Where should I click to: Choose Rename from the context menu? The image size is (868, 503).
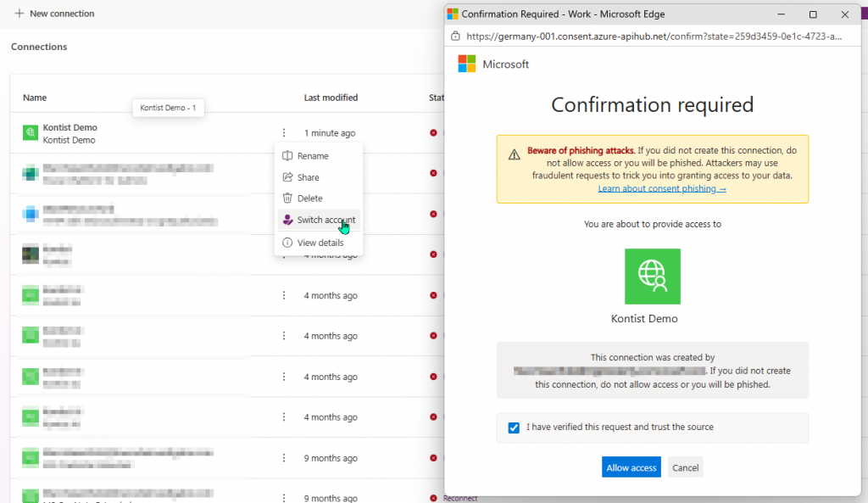tap(313, 156)
